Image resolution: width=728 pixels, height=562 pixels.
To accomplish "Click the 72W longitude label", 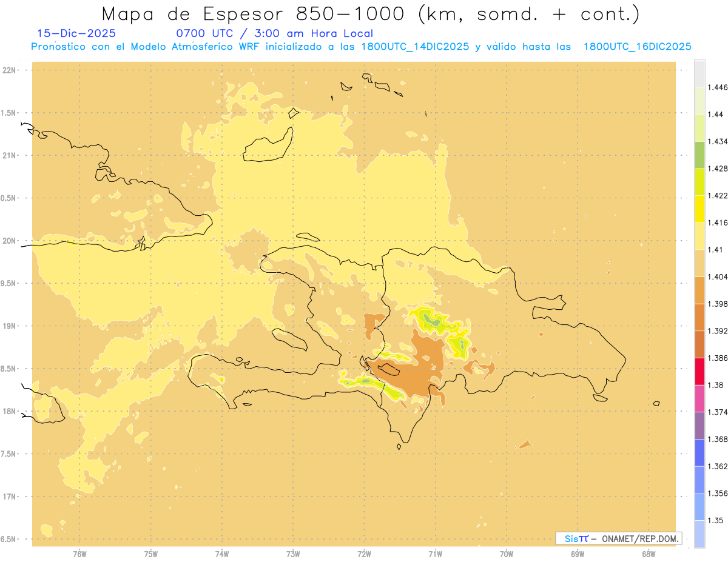I will coord(364,555).
